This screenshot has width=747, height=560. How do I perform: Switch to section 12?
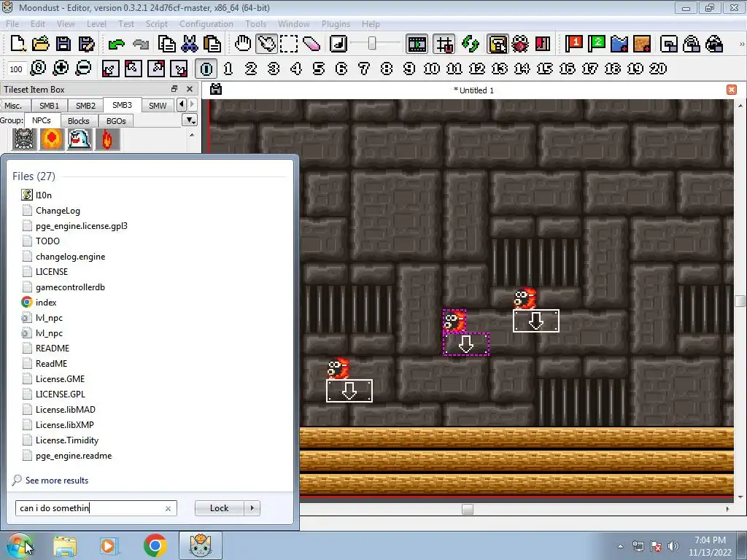pyautogui.click(x=477, y=69)
